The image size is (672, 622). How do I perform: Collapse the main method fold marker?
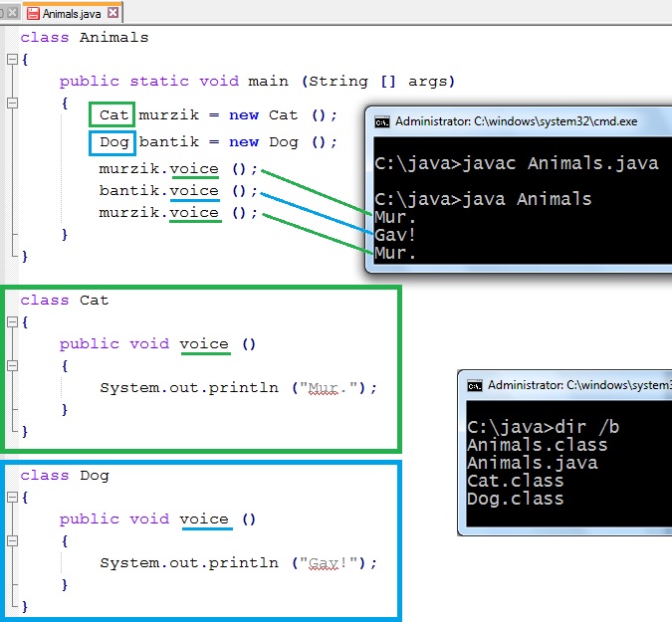pos(12,103)
